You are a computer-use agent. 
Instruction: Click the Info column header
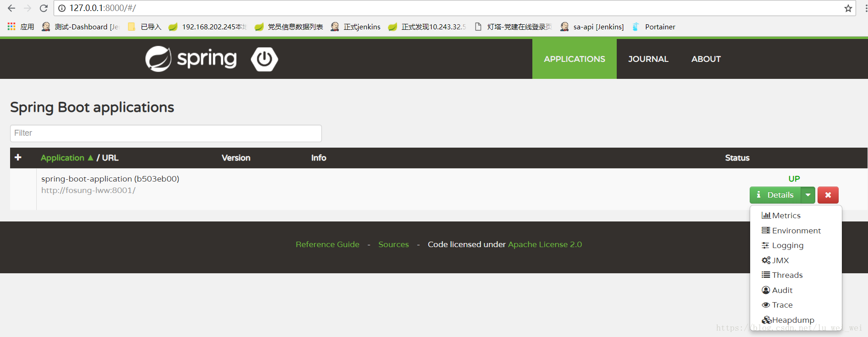319,158
